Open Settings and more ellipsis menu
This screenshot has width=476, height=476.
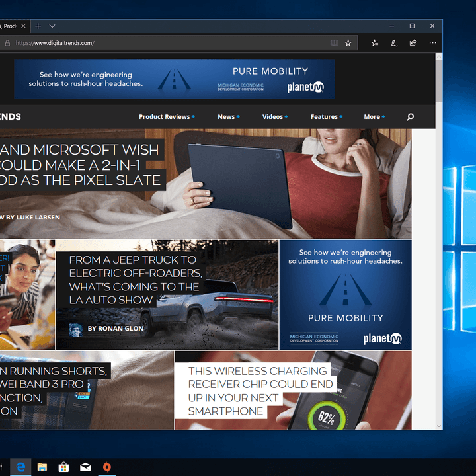point(432,43)
